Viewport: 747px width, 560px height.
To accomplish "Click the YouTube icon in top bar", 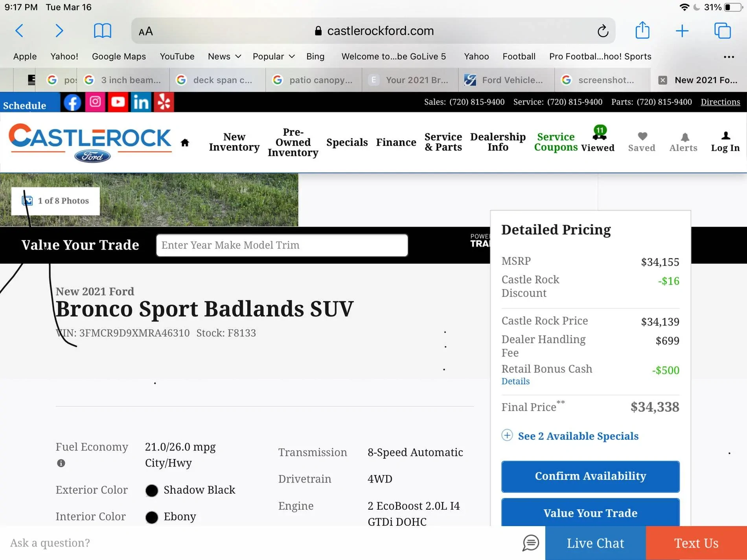I will click(x=118, y=102).
